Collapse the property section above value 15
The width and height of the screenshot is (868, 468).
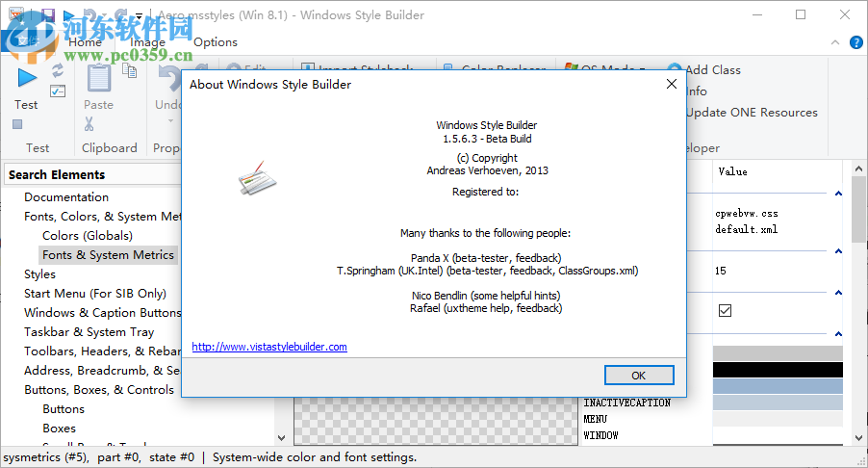[x=838, y=251]
